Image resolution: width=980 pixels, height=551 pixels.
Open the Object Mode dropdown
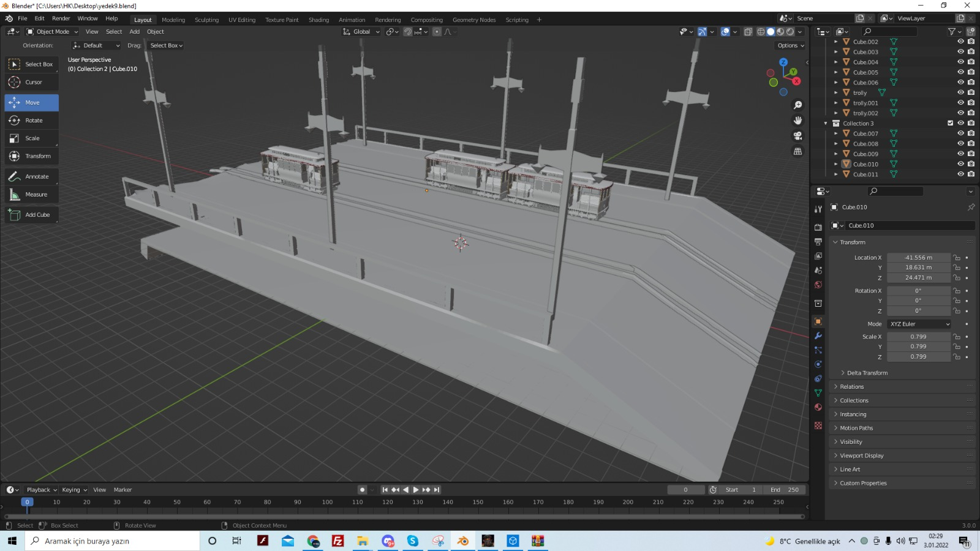[52, 32]
